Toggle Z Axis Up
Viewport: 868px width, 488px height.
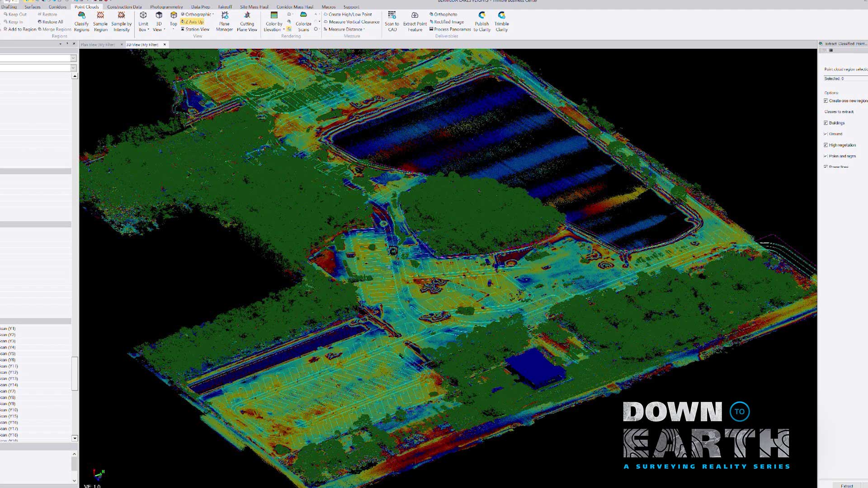click(192, 22)
